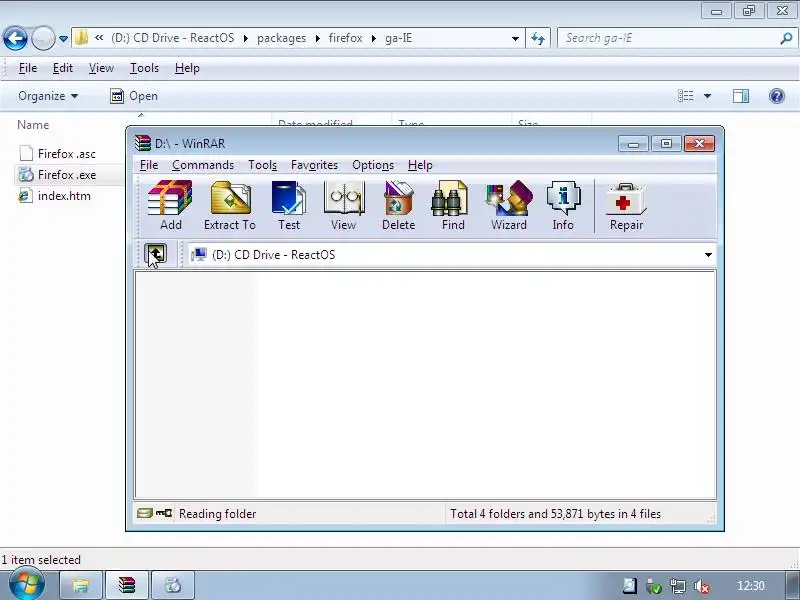Click the muted volume tray icon
This screenshot has height=600, width=800.
coord(702,586)
